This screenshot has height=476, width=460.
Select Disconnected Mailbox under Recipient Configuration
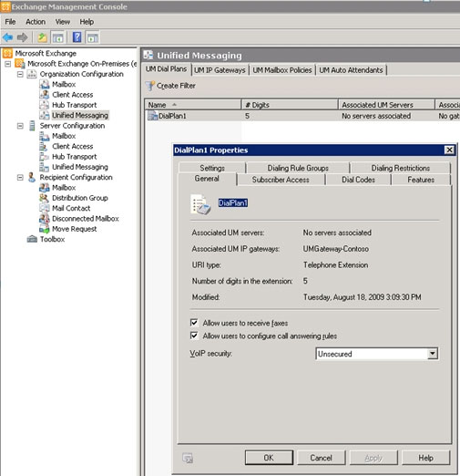coord(86,219)
